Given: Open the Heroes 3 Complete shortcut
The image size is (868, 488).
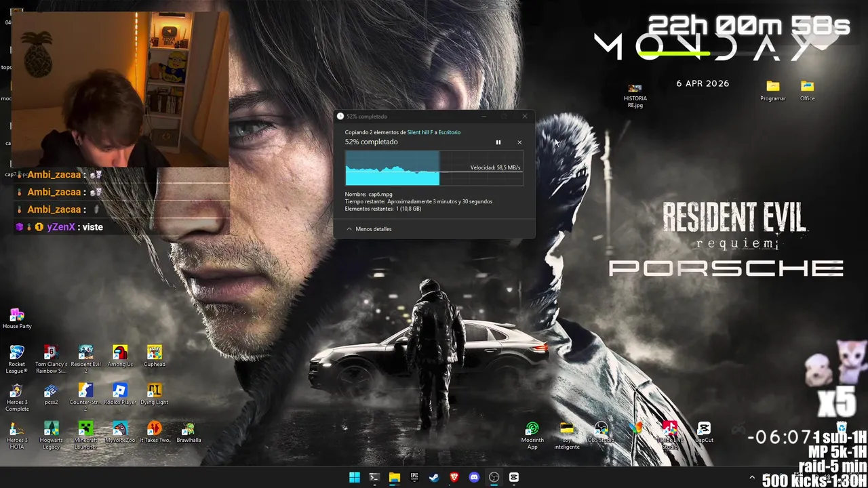Looking at the screenshot, I should click(17, 398).
